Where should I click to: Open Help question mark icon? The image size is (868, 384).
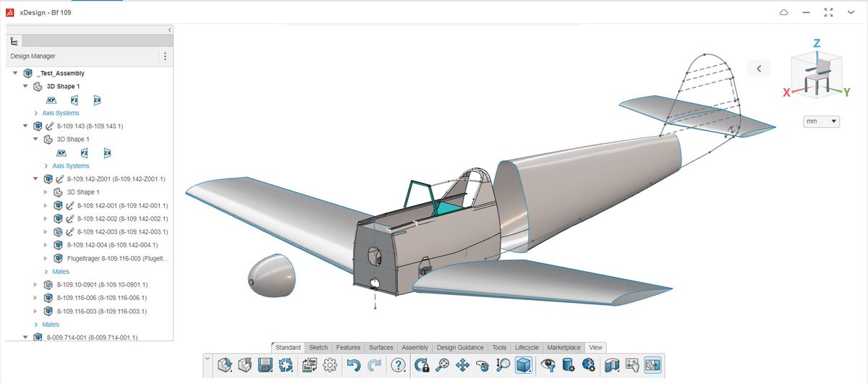tap(399, 365)
